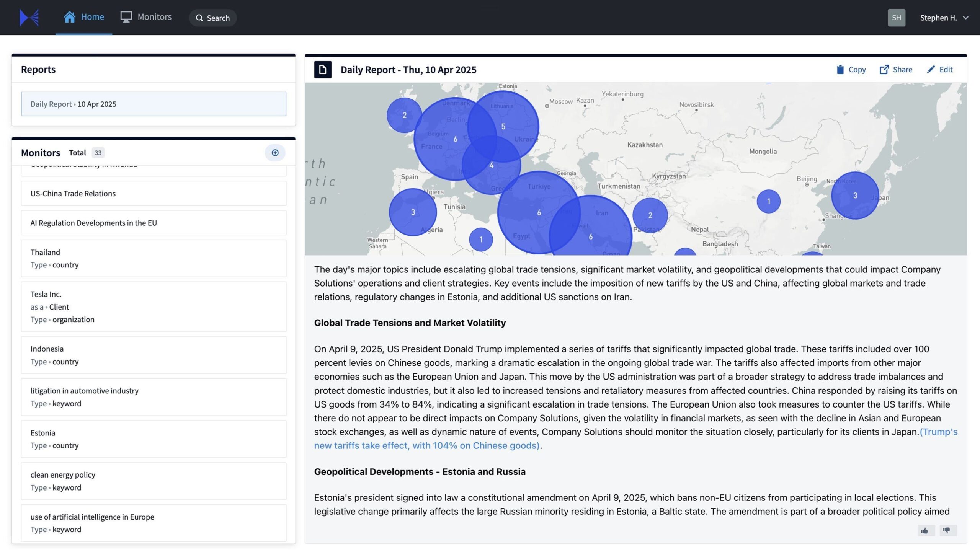The image size is (980, 551).
Task: Select the Daily Report 10 Apr 2025 entry
Action: coord(154,104)
